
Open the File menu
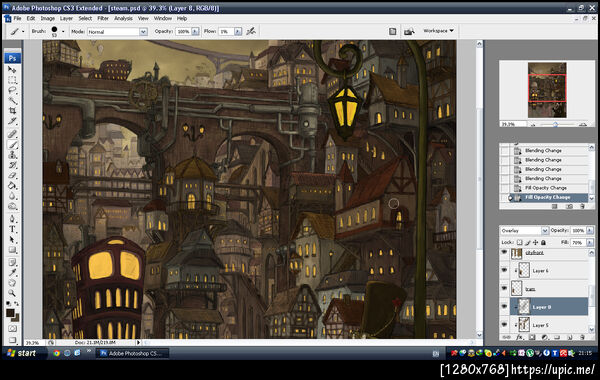pyautogui.click(x=17, y=18)
